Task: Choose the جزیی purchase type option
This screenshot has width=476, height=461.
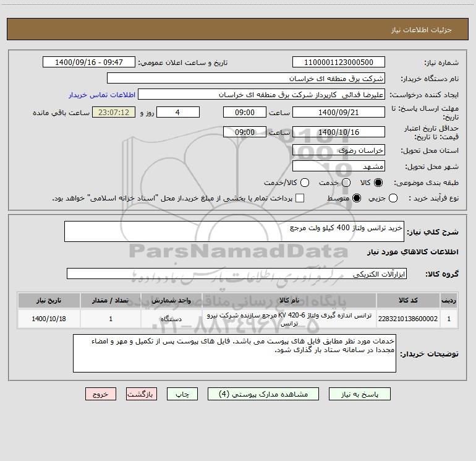Action: (x=393, y=199)
